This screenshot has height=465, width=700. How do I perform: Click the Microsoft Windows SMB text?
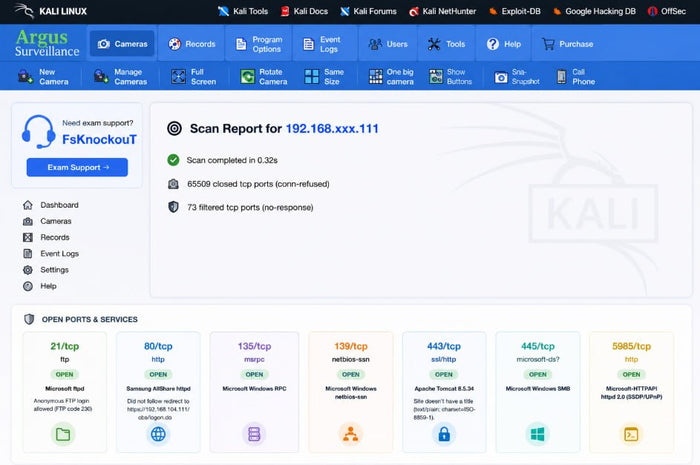(538, 389)
